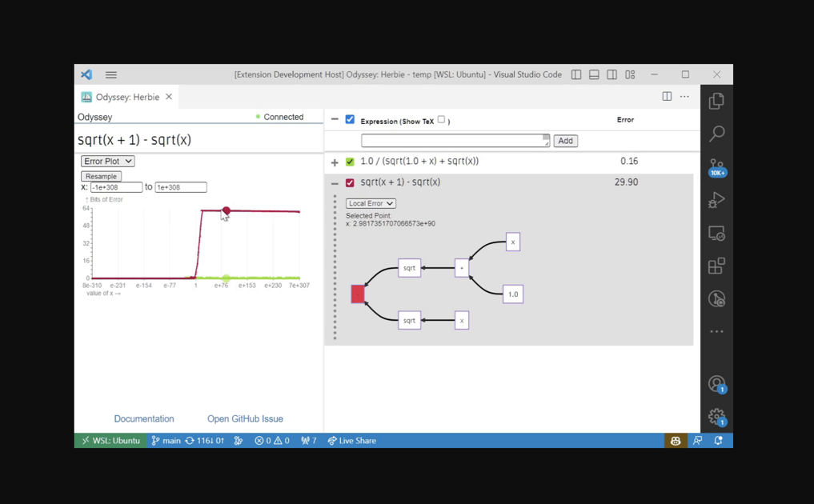Viewport: 814px width, 504px height.
Task: Open the Extensions view
Action: click(x=716, y=266)
